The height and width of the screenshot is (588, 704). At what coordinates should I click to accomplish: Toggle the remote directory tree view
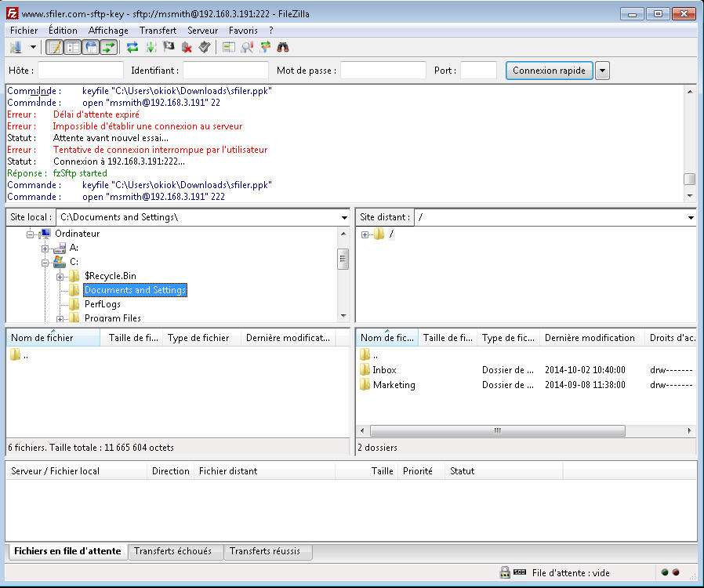pos(91,47)
